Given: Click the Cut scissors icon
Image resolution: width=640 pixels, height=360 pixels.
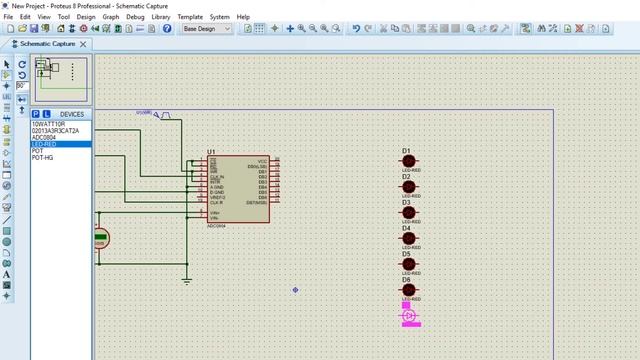Looking at the screenshot, I should (383, 29).
